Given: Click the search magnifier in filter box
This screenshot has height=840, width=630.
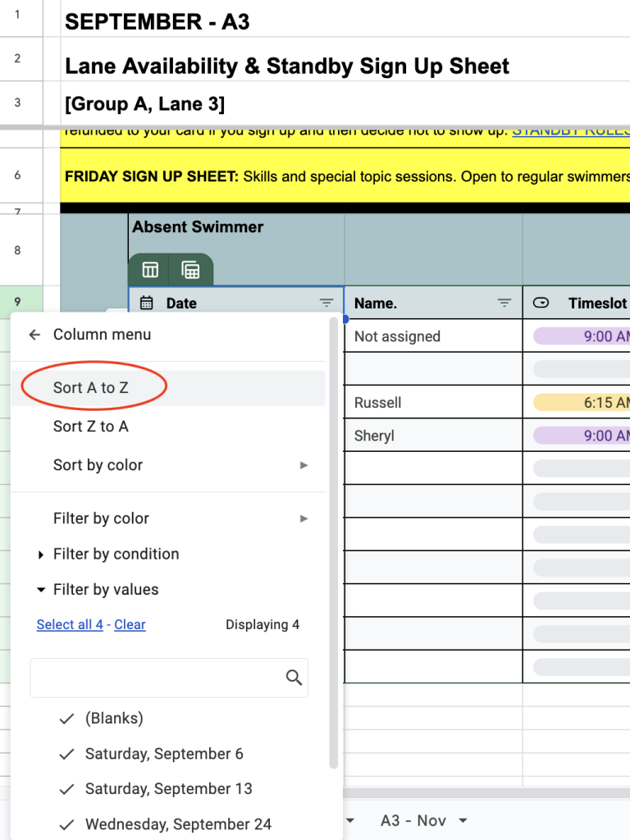Looking at the screenshot, I should (x=294, y=678).
